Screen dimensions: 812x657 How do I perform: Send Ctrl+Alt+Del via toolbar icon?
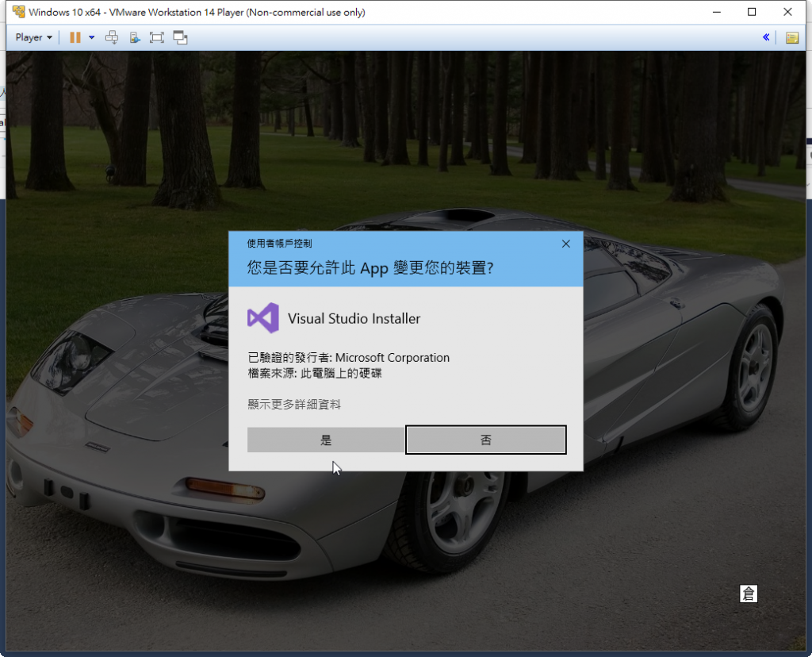(111, 37)
